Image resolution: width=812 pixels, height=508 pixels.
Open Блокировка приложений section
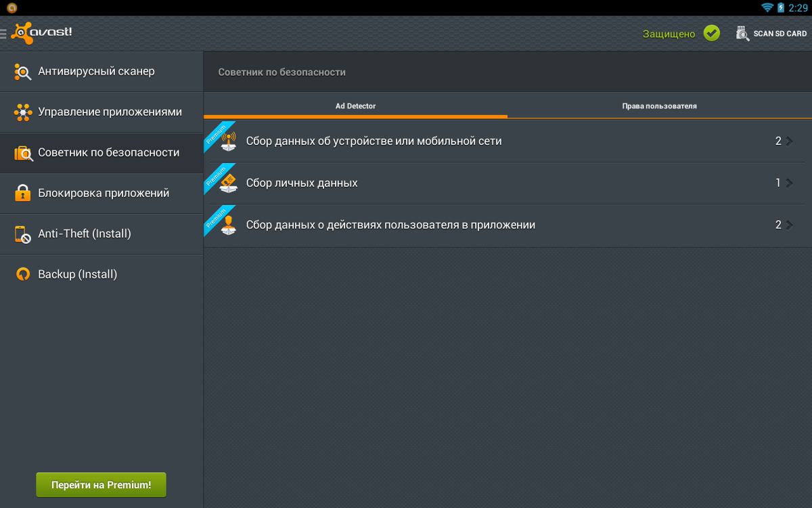tap(101, 194)
